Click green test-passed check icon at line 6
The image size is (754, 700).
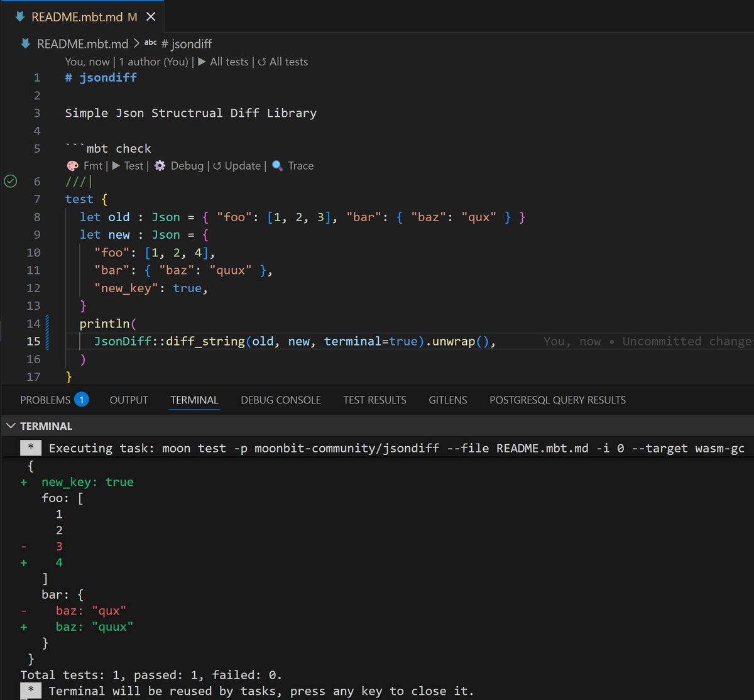(x=10, y=182)
